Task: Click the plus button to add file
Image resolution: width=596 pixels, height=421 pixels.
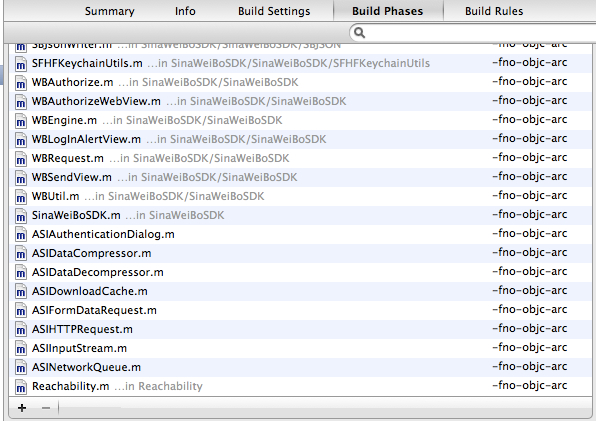Action: (22, 408)
